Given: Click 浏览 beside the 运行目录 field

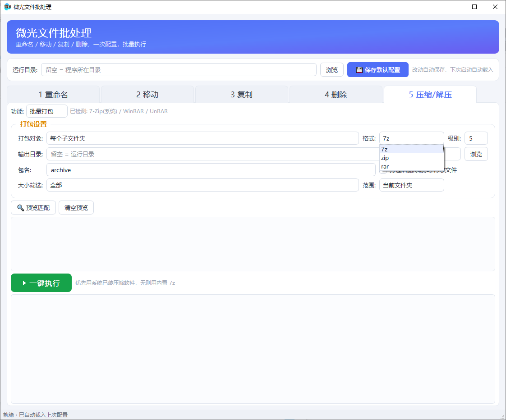Looking at the screenshot, I should (x=332, y=70).
